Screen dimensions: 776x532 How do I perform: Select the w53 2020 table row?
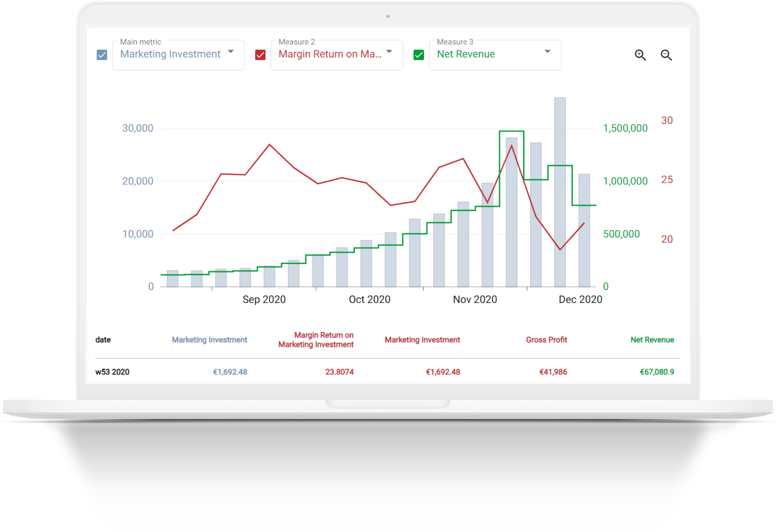click(x=388, y=372)
